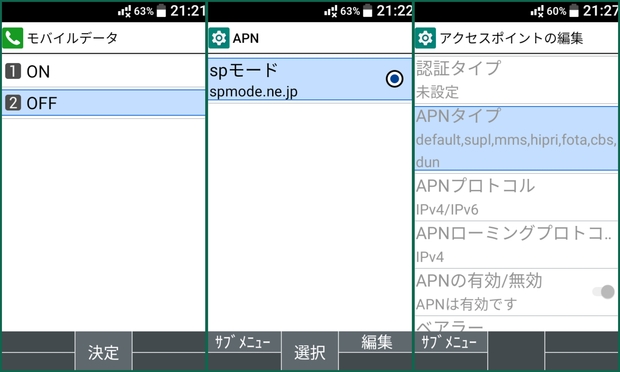Toggle the APNの有効/無効 switch
Screen dimensions: 620x372
coord(603,292)
